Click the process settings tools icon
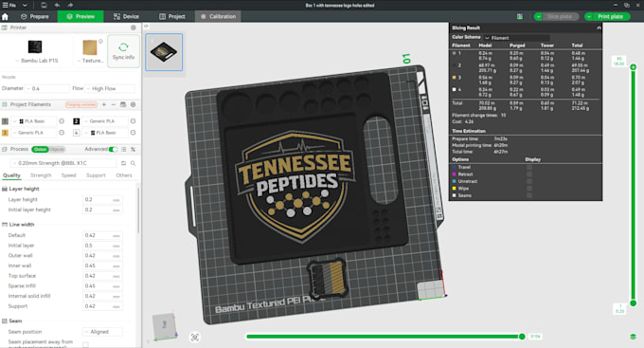This screenshot has width=644, height=348. pos(134,149)
